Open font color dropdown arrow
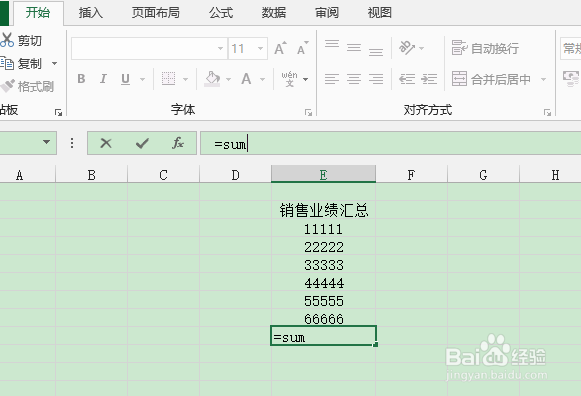The width and height of the screenshot is (581, 396). 263,79
